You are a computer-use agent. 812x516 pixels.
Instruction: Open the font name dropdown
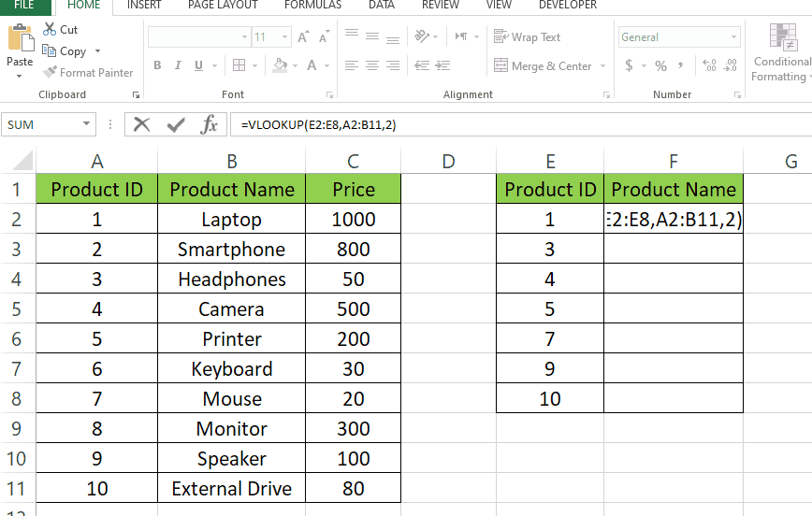tap(244, 36)
